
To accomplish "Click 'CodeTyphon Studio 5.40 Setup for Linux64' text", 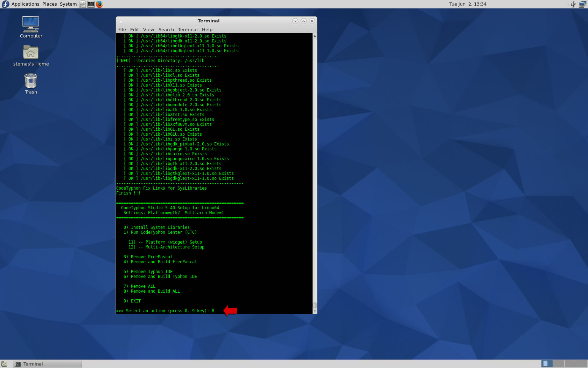I will [x=170, y=208].
